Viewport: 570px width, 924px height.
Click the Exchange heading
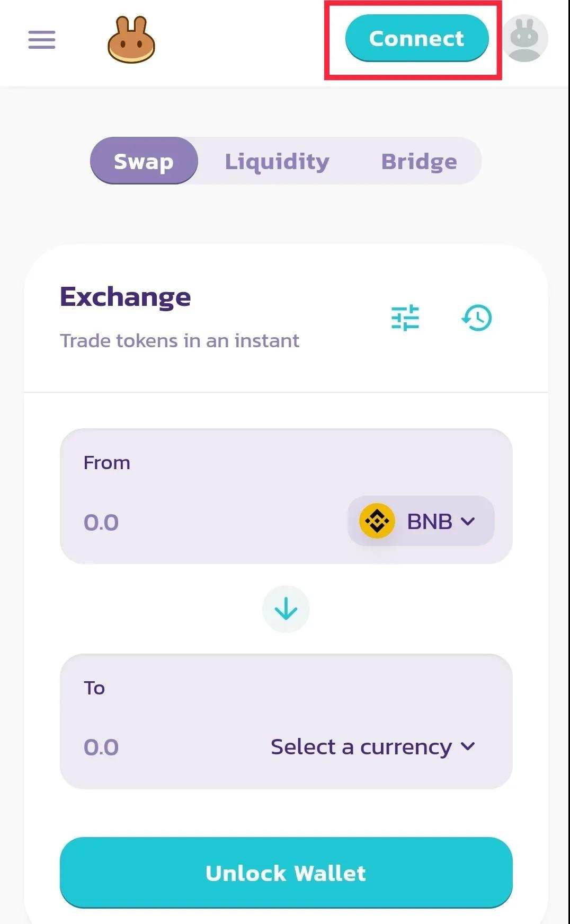125,297
